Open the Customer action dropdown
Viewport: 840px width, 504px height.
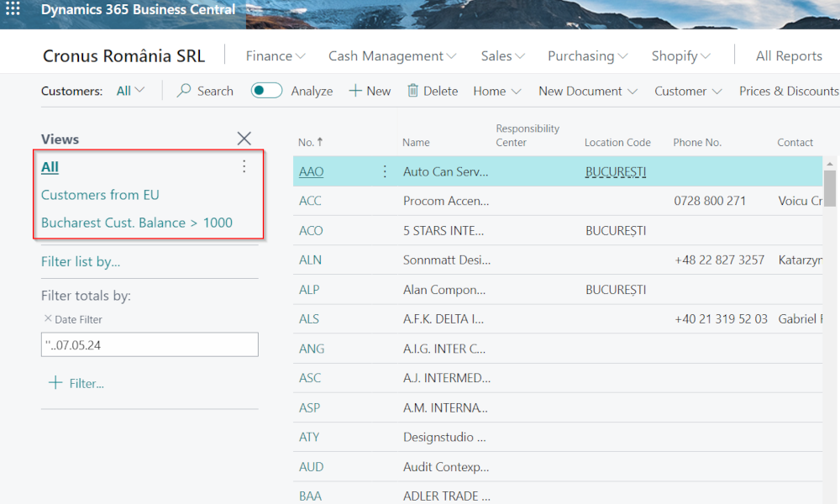[x=688, y=91]
